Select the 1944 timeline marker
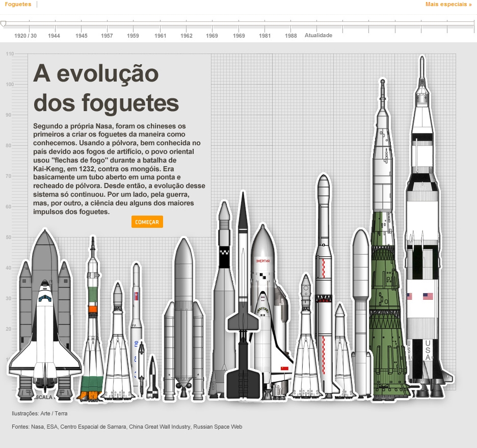The image size is (477, 448). pos(54,36)
